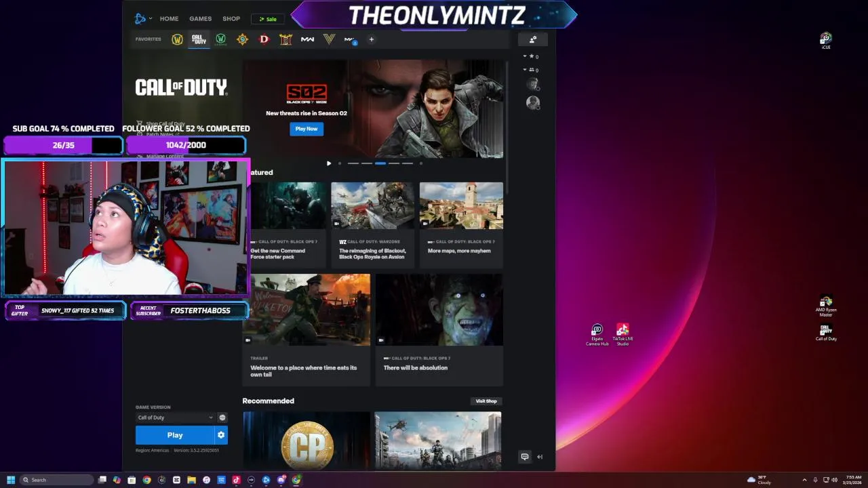Image resolution: width=868 pixels, height=488 pixels.
Task: Show hidden system tray icons
Action: tap(804, 480)
